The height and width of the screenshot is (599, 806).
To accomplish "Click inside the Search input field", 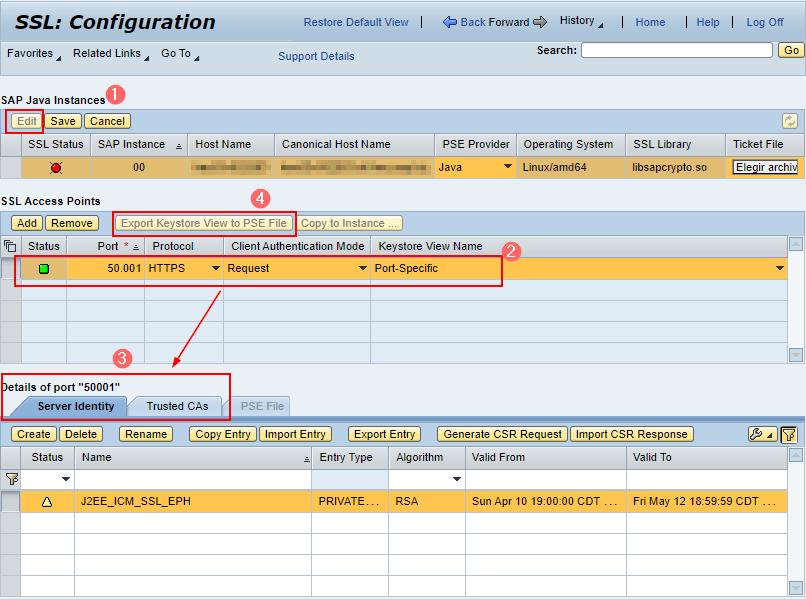I will pyautogui.click(x=676, y=49).
